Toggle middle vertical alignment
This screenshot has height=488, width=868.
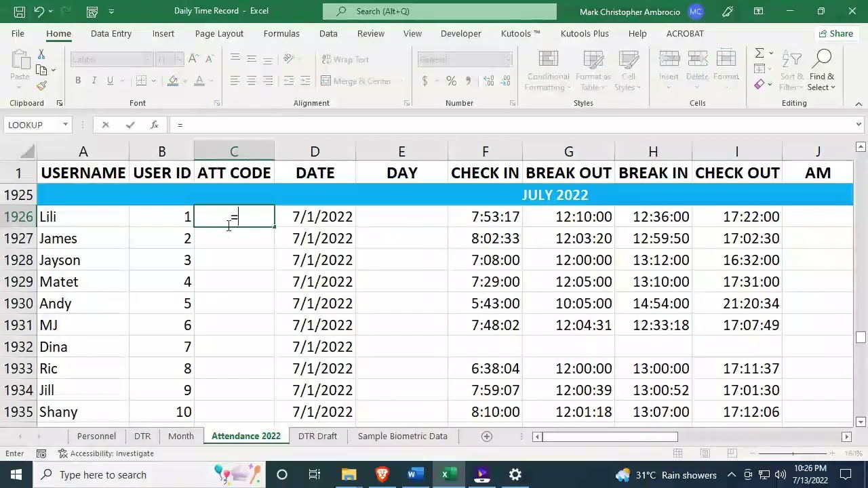(x=251, y=60)
